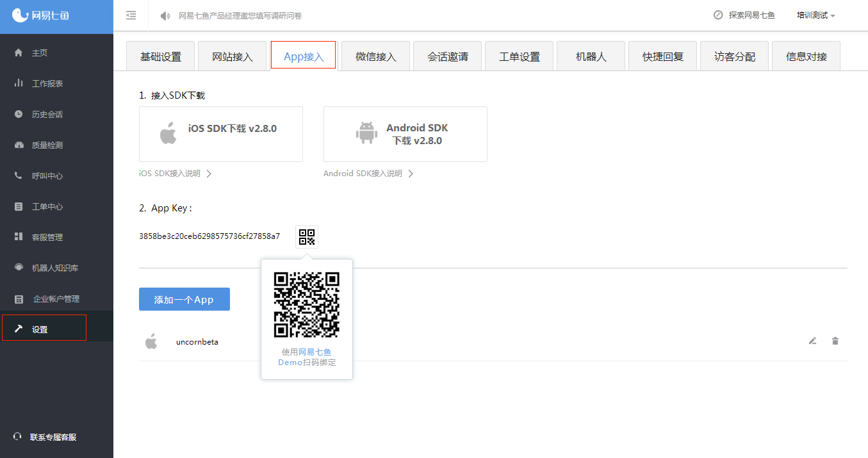Open the 培训测试 account dropdown
Viewport: 868px width, 458px height.
[x=815, y=15]
